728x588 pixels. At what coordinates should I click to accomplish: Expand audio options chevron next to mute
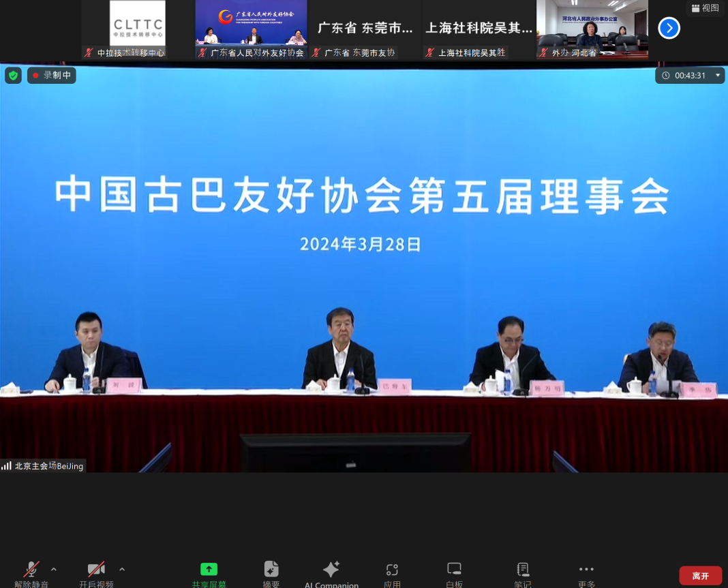click(53, 569)
